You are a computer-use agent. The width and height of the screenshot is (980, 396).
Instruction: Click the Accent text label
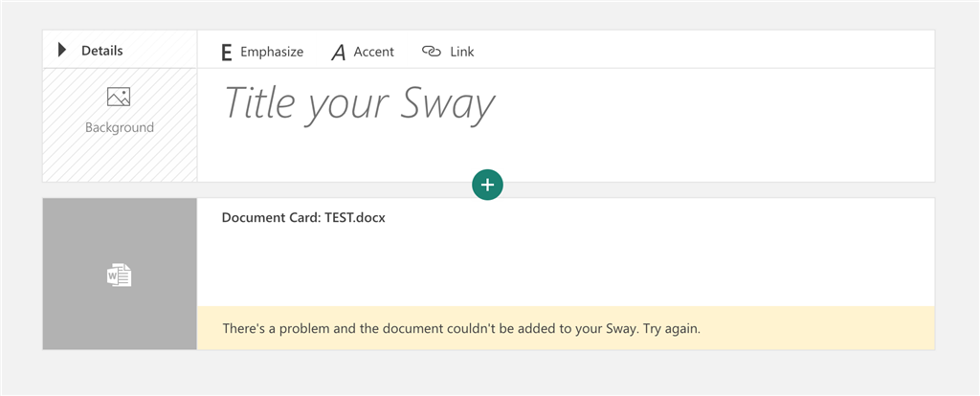(374, 52)
